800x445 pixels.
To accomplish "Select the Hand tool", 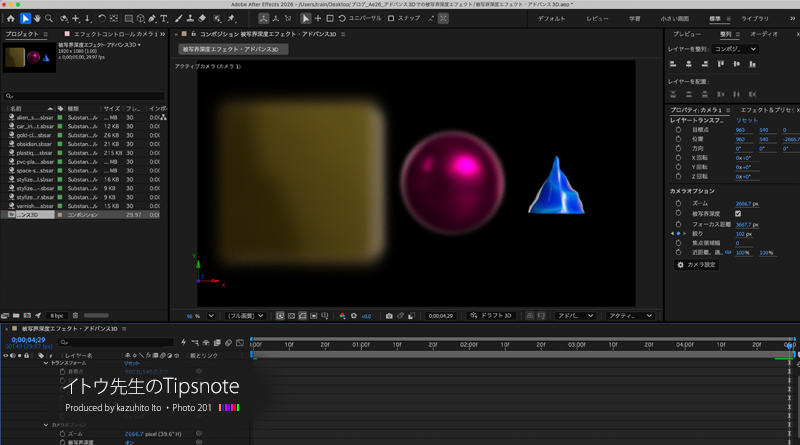I will (x=37, y=18).
